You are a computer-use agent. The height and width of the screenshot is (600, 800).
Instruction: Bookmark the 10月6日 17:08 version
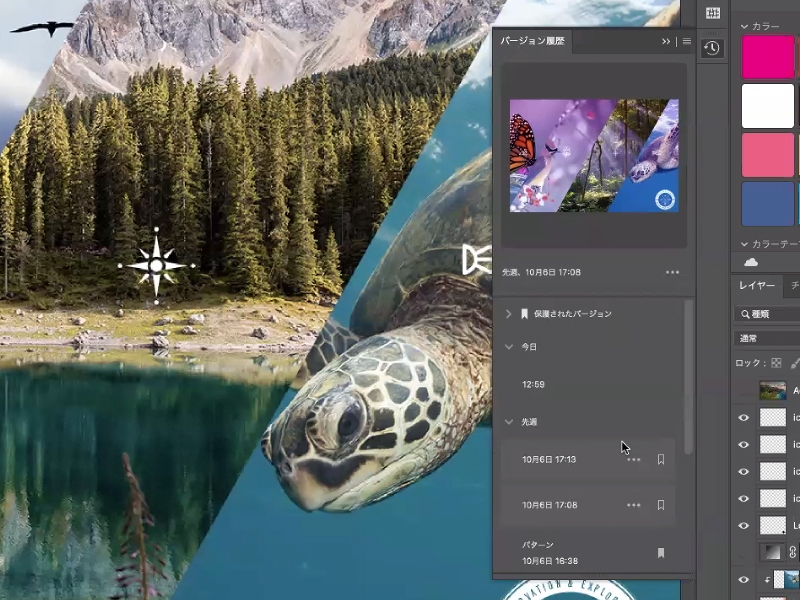661,505
